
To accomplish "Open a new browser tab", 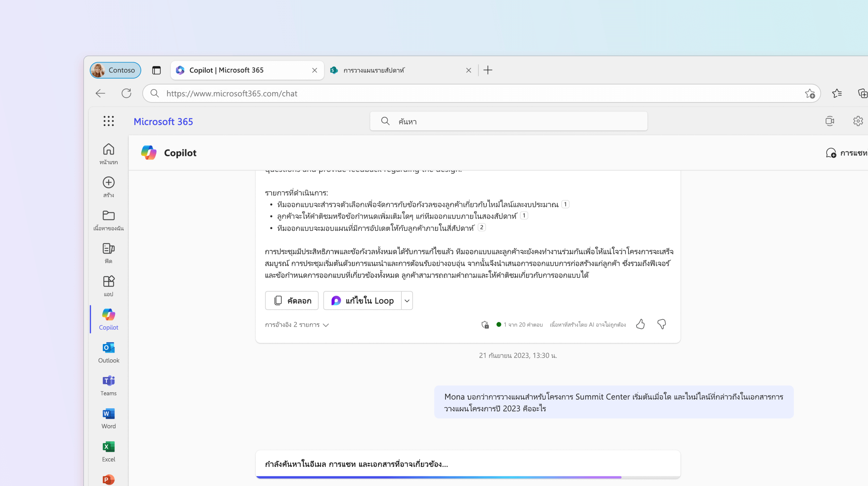I will [487, 70].
